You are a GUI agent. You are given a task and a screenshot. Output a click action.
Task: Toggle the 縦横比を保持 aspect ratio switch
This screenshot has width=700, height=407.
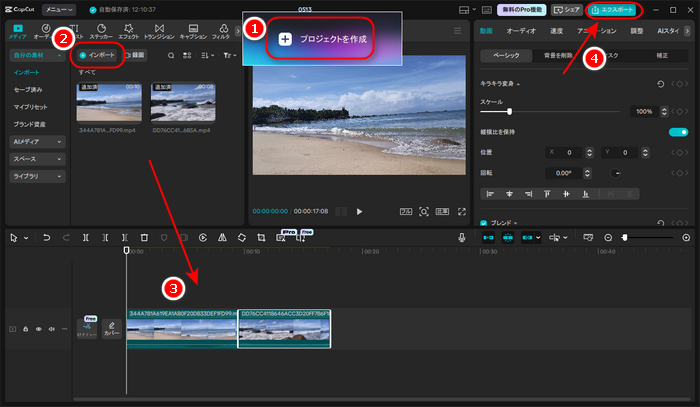(x=678, y=132)
